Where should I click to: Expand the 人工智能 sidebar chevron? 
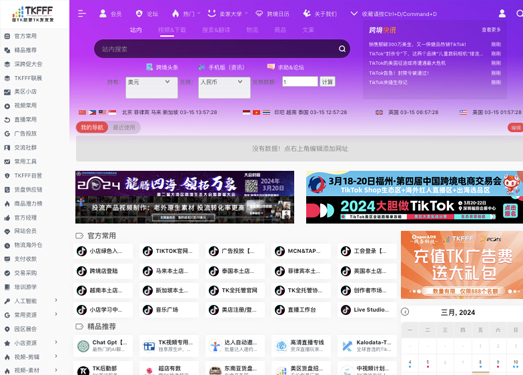(56, 300)
